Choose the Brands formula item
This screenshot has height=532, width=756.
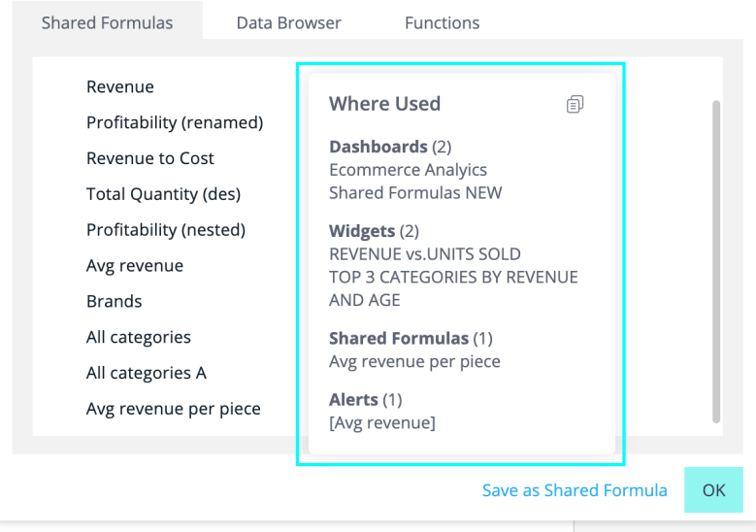click(x=115, y=301)
